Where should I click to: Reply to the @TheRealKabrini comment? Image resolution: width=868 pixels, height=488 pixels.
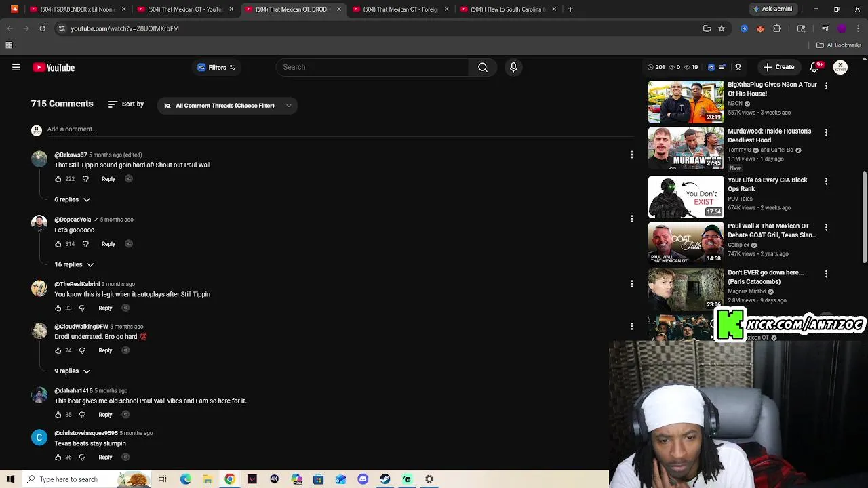(105, 308)
